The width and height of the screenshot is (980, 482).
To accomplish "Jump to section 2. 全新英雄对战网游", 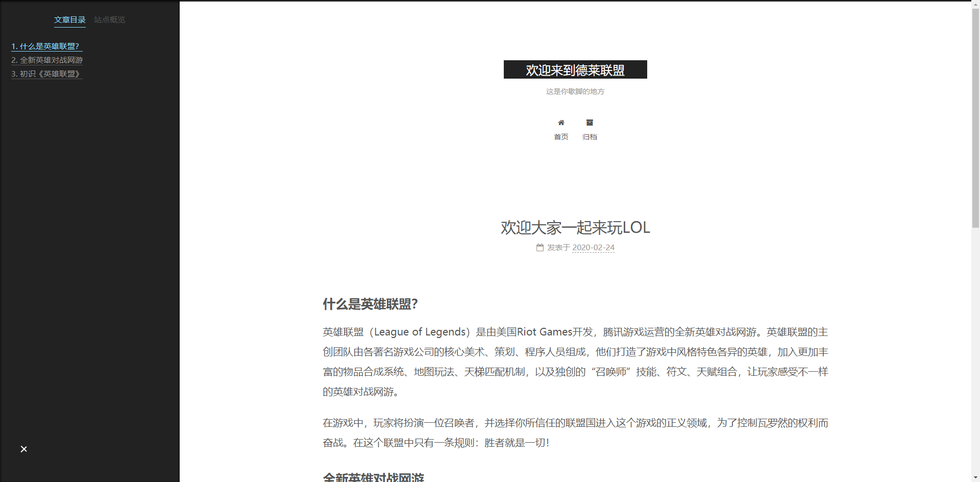I will click(47, 60).
